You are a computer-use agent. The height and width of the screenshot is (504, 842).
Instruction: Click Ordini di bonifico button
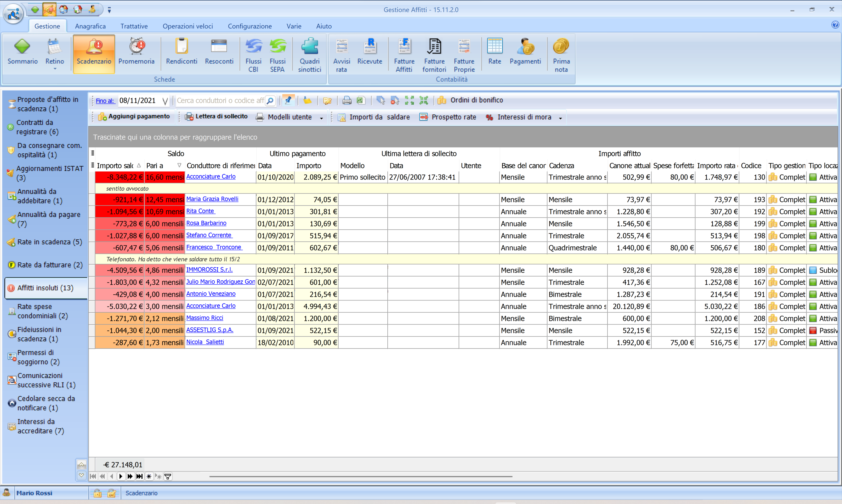click(470, 100)
